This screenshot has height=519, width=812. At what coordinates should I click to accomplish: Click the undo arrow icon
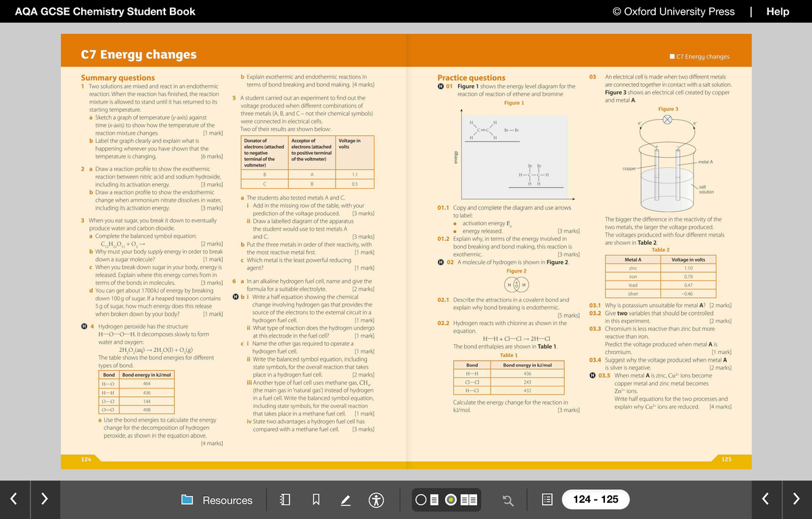pyautogui.click(x=508, y=500)
